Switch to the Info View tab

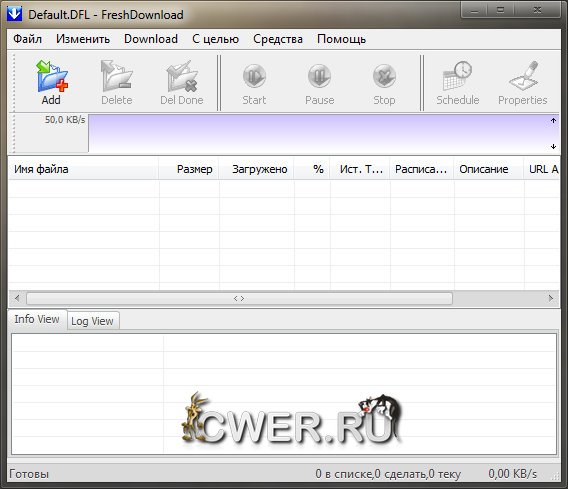point(37,319)
